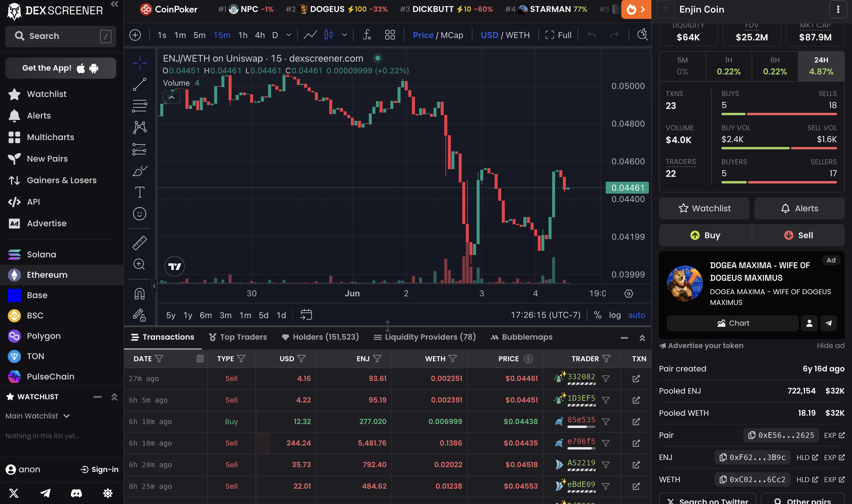This screenshot has width=852, height=504.
Task: Click the search input field
Action: (61, 36)
